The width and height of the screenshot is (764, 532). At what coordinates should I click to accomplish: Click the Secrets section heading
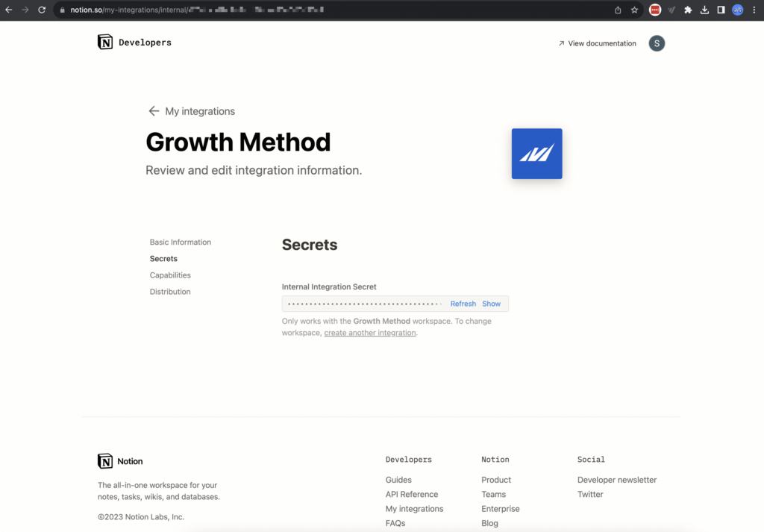(310, 245)
